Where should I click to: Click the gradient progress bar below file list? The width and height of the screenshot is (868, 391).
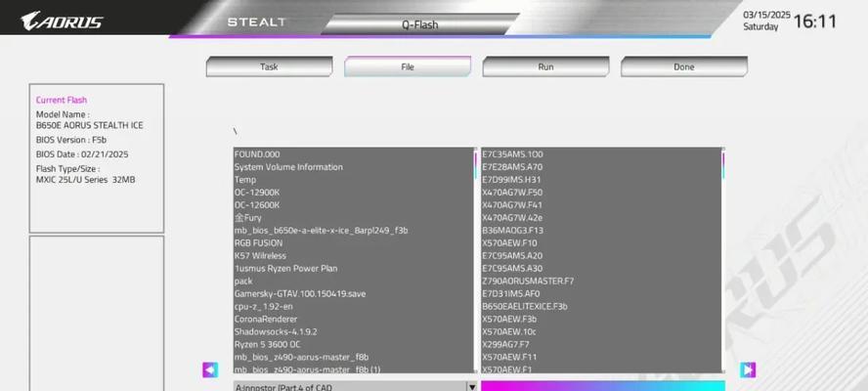click(603, 386)
